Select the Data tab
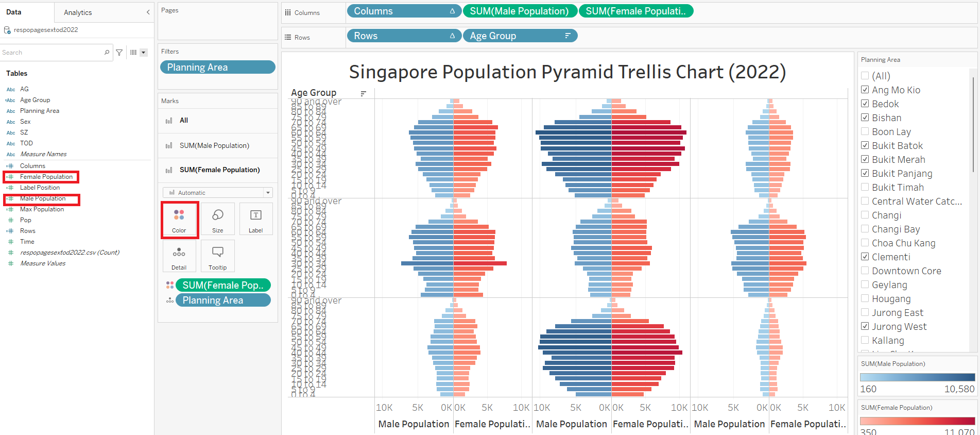This screenshot has height=435, width=980. coord(14,12)
